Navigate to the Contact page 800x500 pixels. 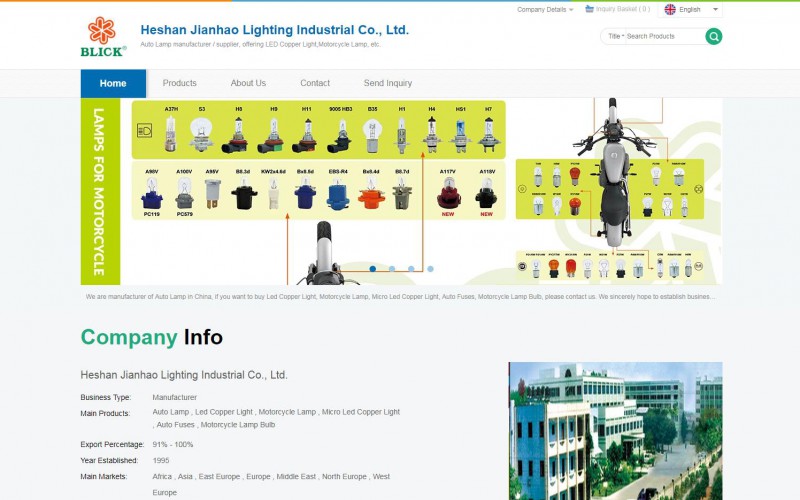point(315,83)
